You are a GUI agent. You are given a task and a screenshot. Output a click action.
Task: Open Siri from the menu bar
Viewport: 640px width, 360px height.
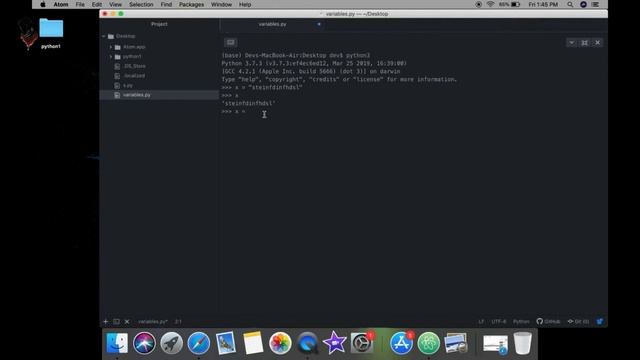[583, 4]
